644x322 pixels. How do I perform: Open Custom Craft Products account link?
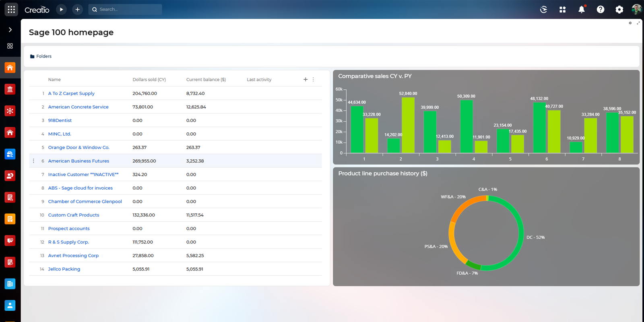(74, 215)
